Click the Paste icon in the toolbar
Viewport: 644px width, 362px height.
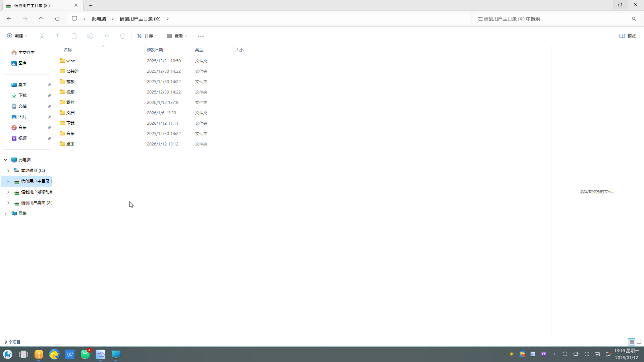(x=74, y=36)
